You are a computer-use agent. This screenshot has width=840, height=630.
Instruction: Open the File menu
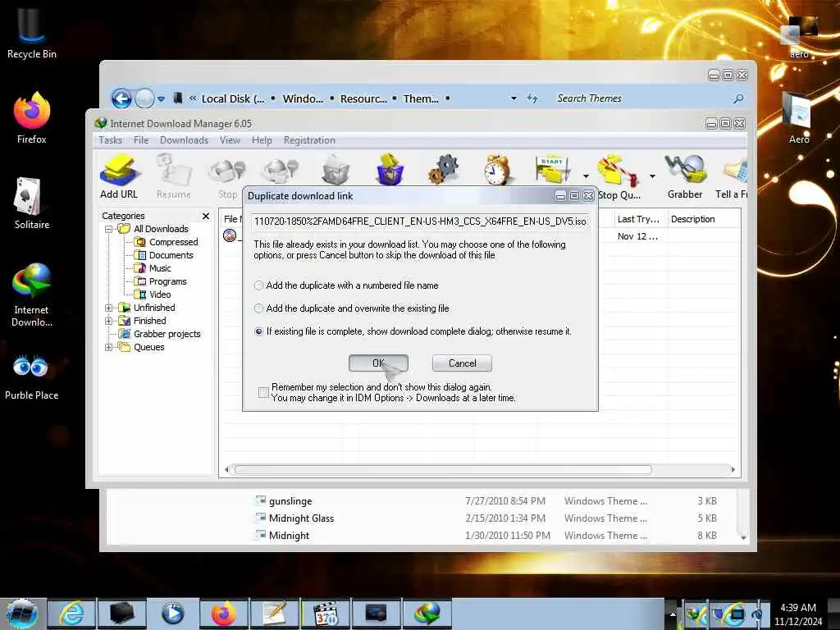pos(141,140)
